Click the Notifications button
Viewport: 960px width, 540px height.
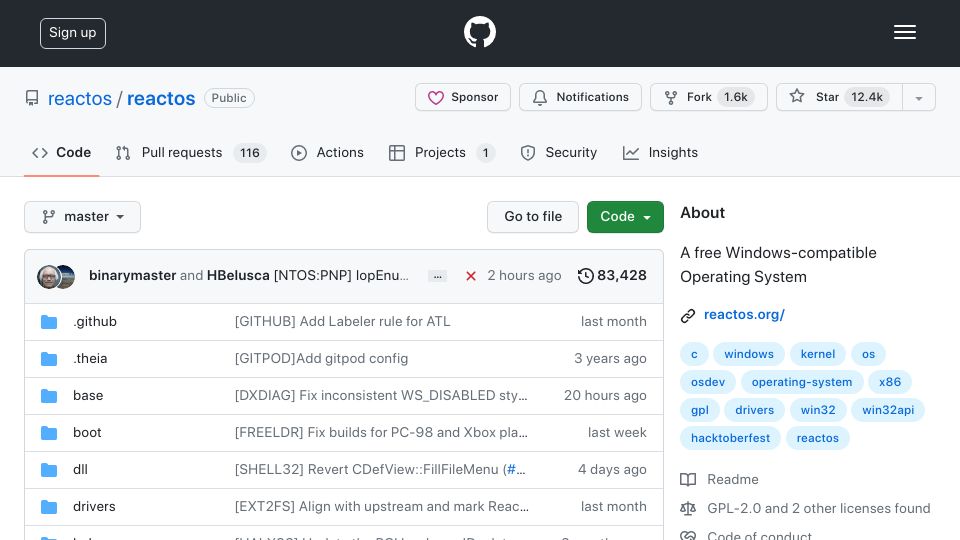(x=580, y=97)
